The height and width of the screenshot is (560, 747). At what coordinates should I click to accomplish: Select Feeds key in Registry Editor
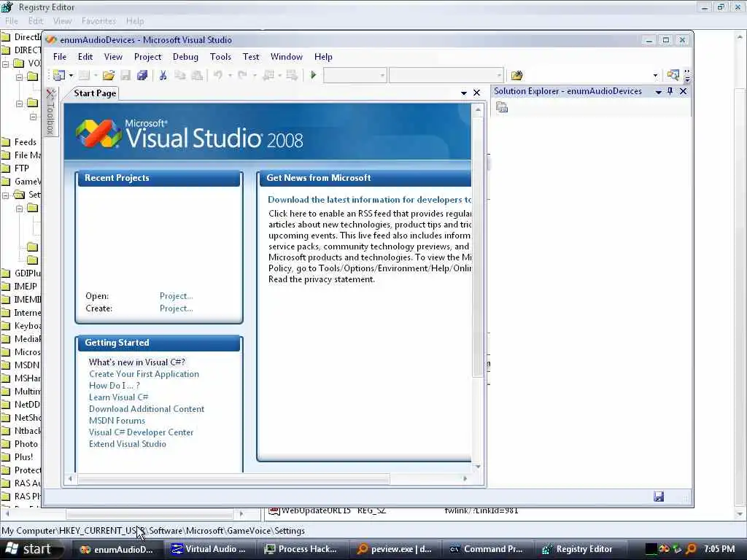coord(25,142)
